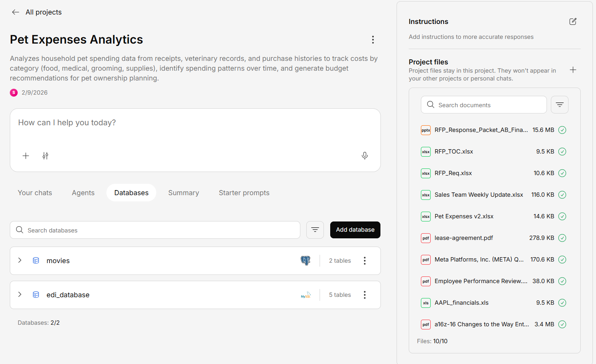Open the Starter prompts tab

pos(244,193)
